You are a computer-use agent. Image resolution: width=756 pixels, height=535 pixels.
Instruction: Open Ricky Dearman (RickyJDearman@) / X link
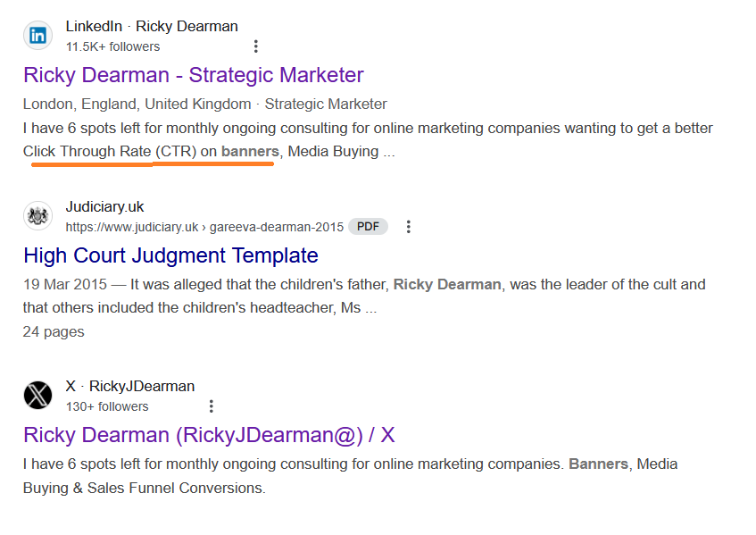pos(209,435)
